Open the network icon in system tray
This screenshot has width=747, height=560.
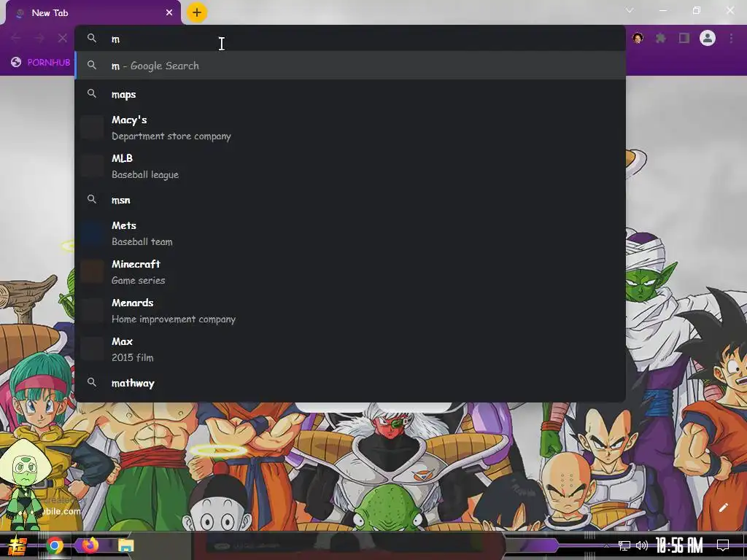[624, 545]
